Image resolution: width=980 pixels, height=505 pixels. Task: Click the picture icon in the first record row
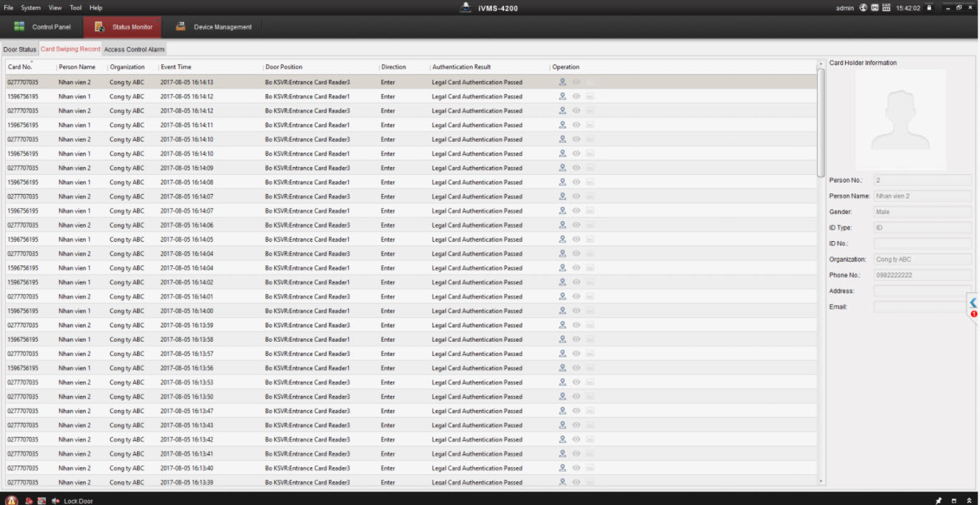(590, 82)
